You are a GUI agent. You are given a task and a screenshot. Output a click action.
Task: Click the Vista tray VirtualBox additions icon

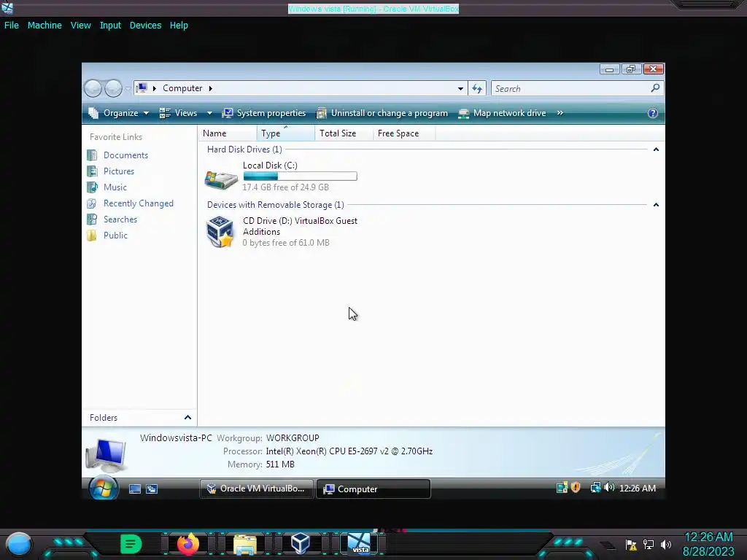(x=562, y=488)
